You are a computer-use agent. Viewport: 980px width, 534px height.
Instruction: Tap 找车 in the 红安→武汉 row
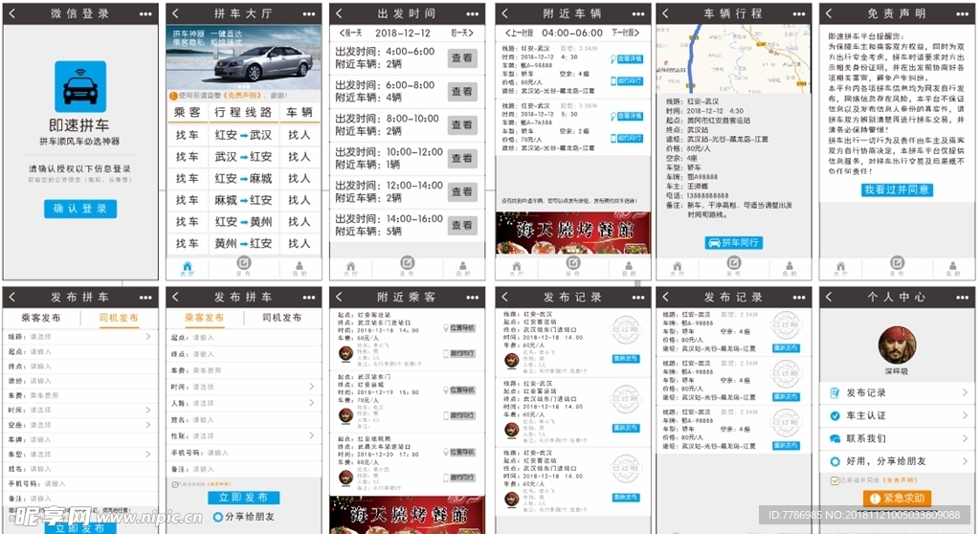187,134
